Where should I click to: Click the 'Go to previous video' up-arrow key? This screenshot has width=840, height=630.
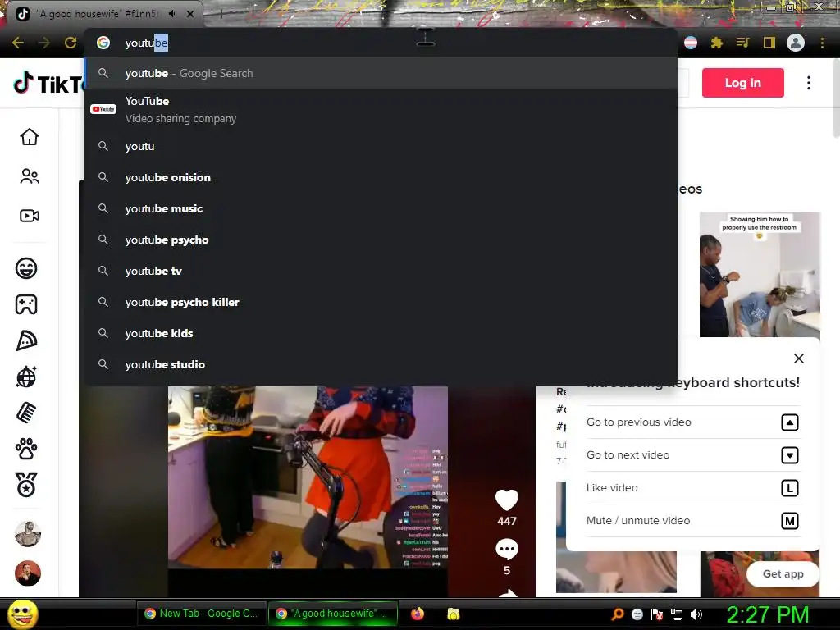[x=790, y=422]
